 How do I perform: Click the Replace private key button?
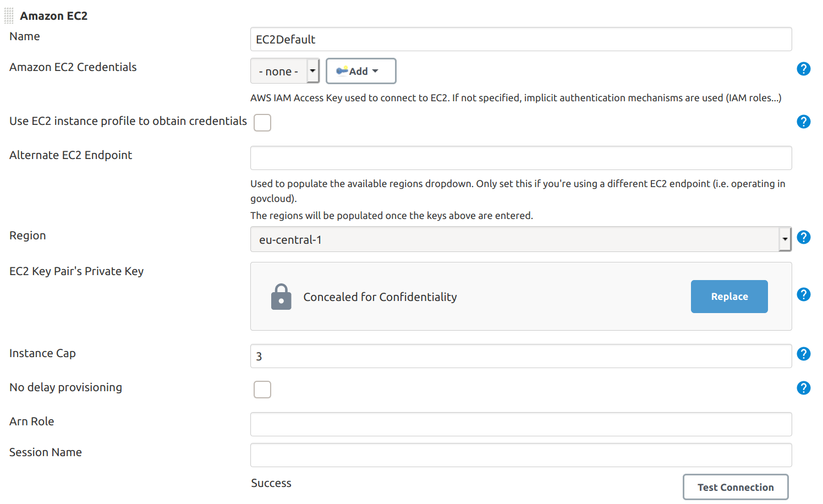(x=729, y=297)
